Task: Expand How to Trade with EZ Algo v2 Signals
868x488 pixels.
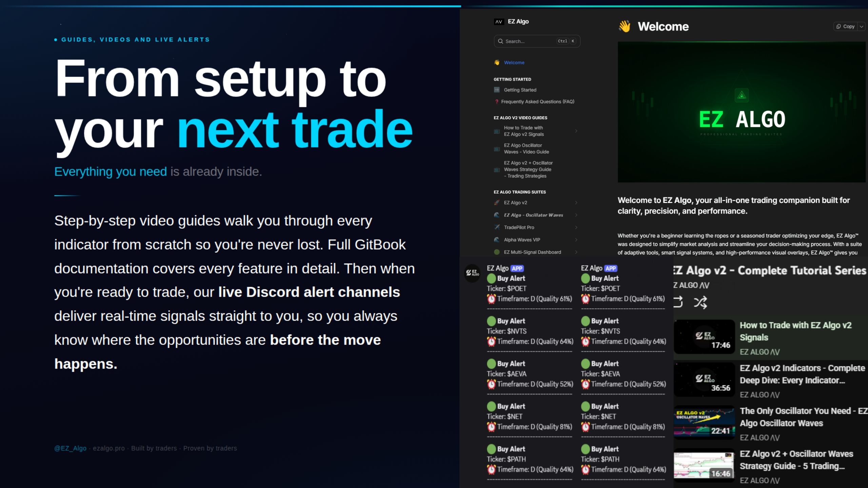Action: click(x=576, y=131)
